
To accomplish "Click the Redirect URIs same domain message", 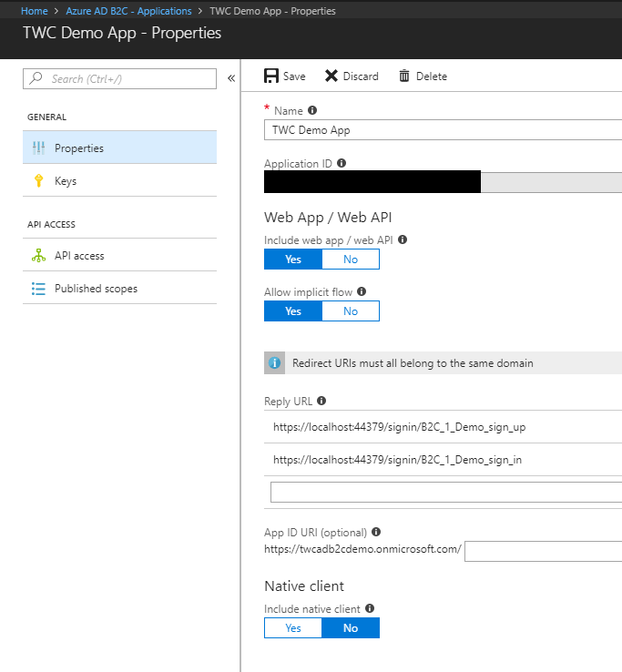I will [413, 363].
